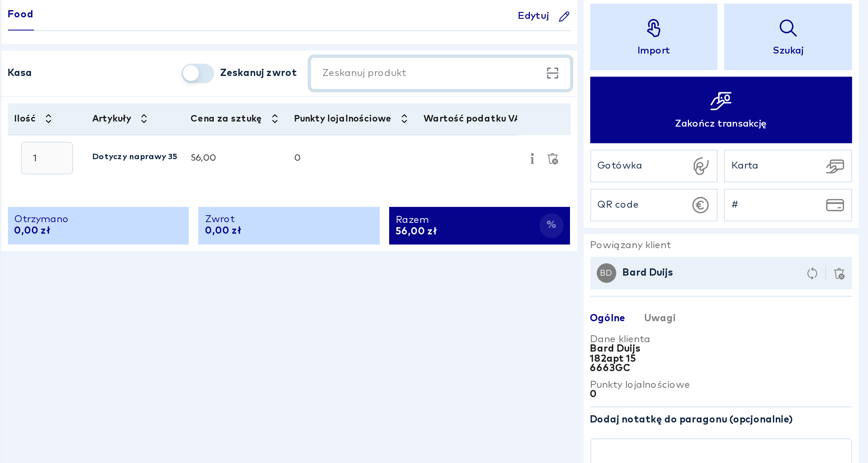
Task: Click the Edytuj pencil icon
Action: pos(564,17)
